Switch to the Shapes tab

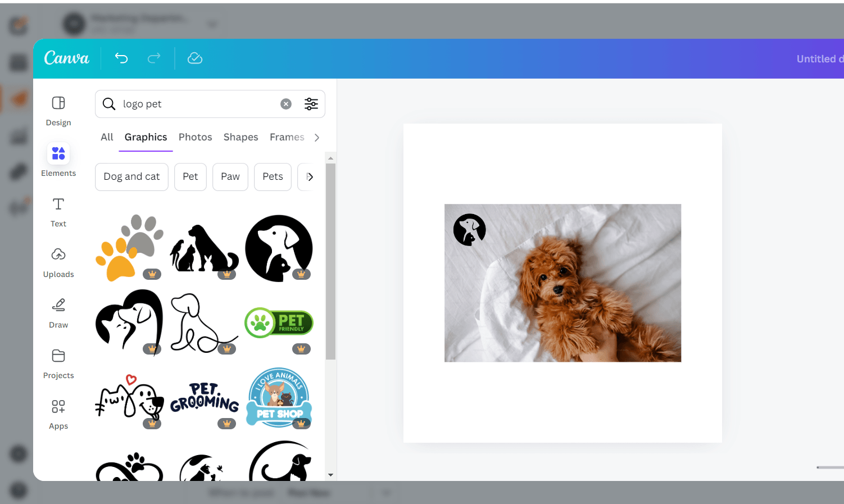point(241,137)
